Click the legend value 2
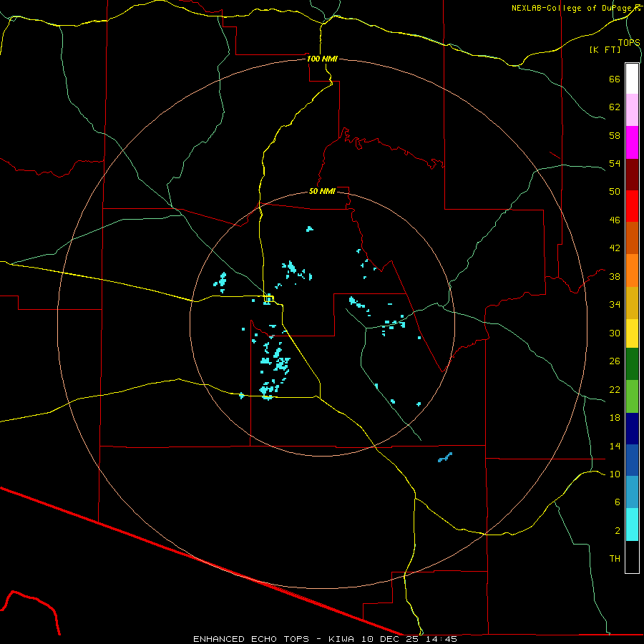Screen dimensions: 644x644 click(617, 531)
